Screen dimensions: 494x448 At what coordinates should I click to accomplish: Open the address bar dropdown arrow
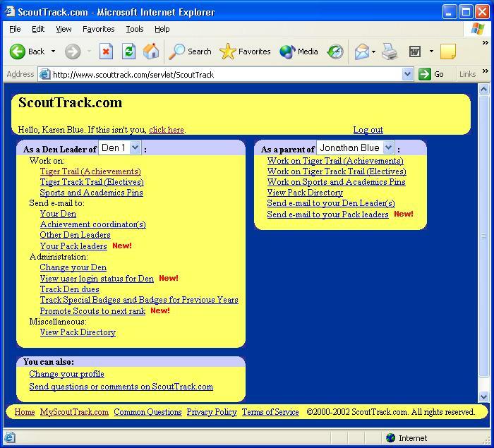pyautogui.click(x=407, y=74)
